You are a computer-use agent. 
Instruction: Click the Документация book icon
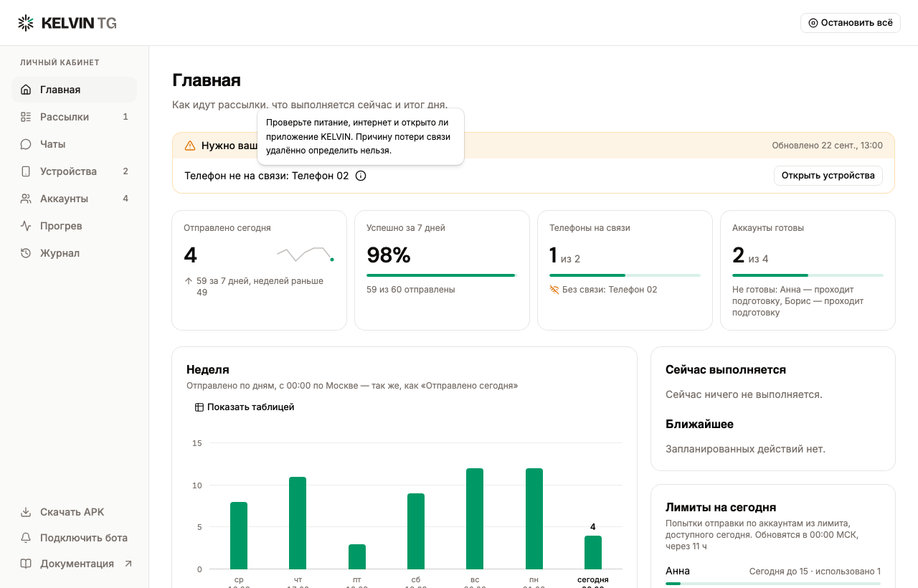[x=26, y=564]
